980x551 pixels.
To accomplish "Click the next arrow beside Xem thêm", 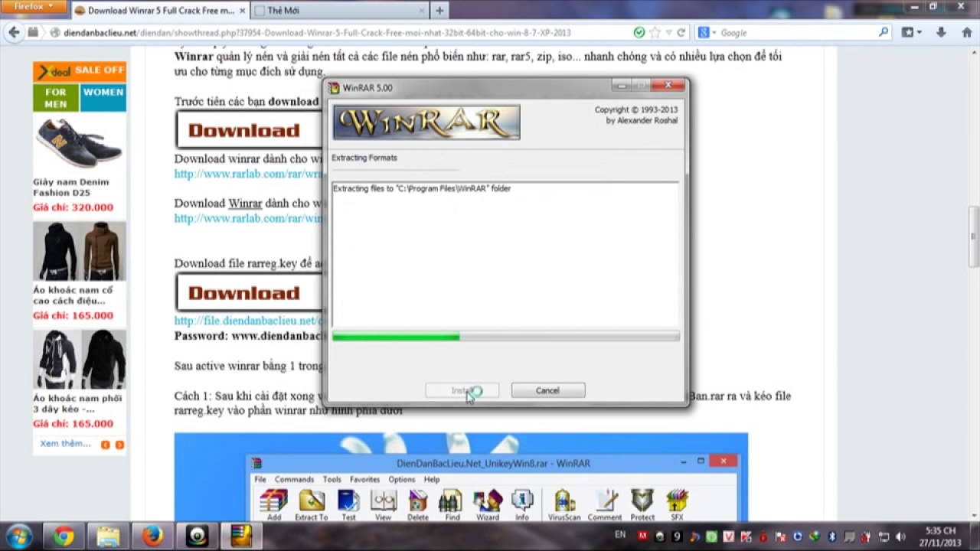I will pos(119,445).
